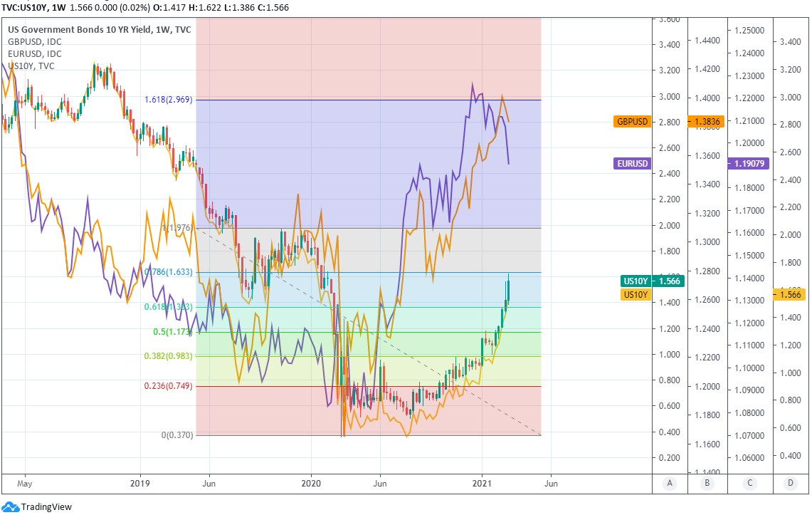Click the purple EURUSD price tag
Screen dimensions: 812x515
point(632,163)
